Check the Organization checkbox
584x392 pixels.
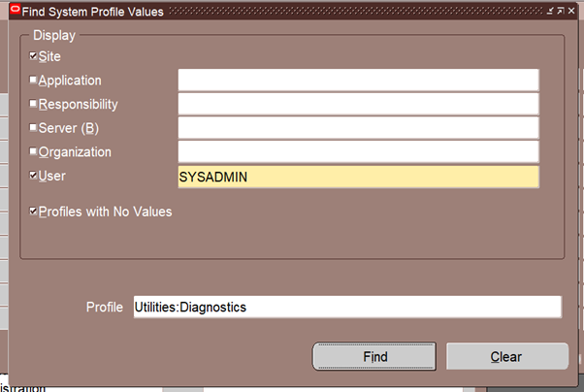(34, 151)
